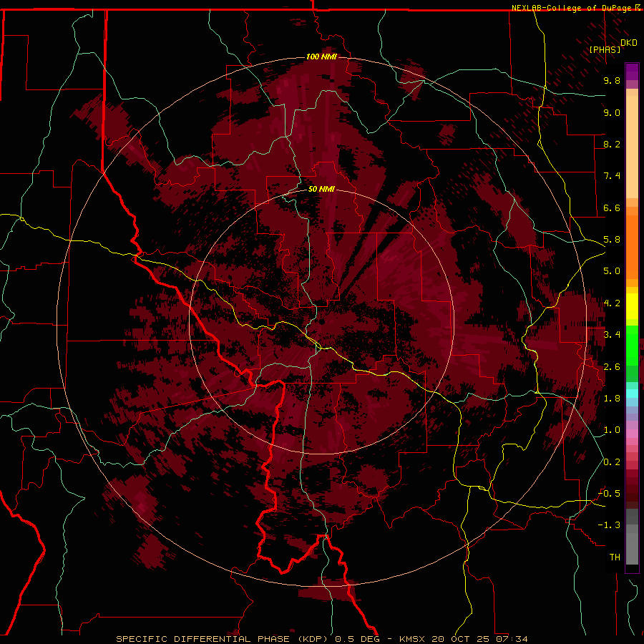644x644 pixels.
Task: Click the 'TH' threshold label on the legend
Action: coord(615,557)
